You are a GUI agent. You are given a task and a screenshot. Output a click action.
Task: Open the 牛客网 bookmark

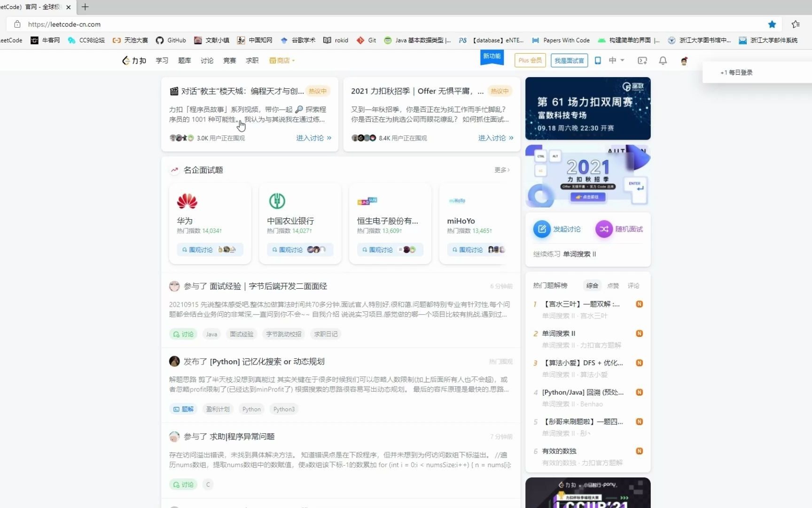(x=46, y=40)
